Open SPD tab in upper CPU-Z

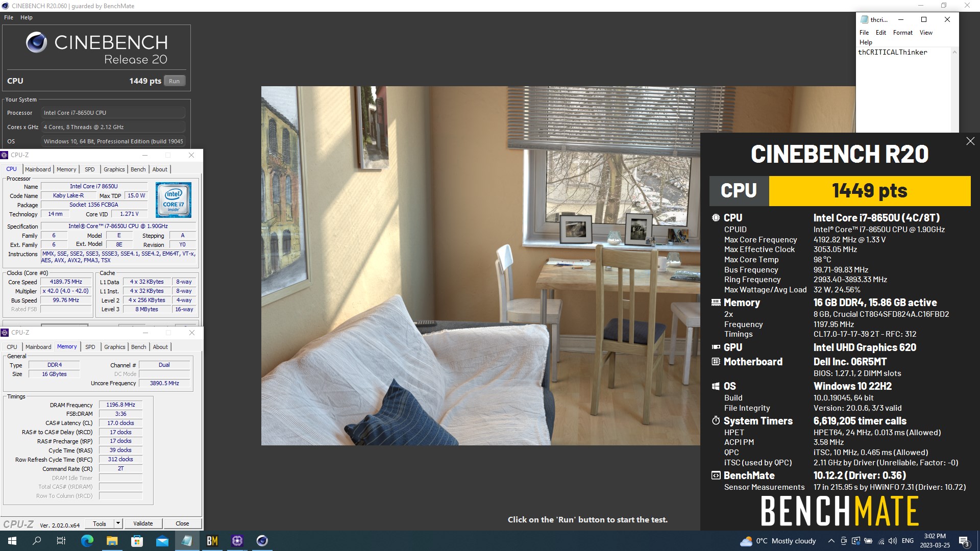click(x=90, y=169)
